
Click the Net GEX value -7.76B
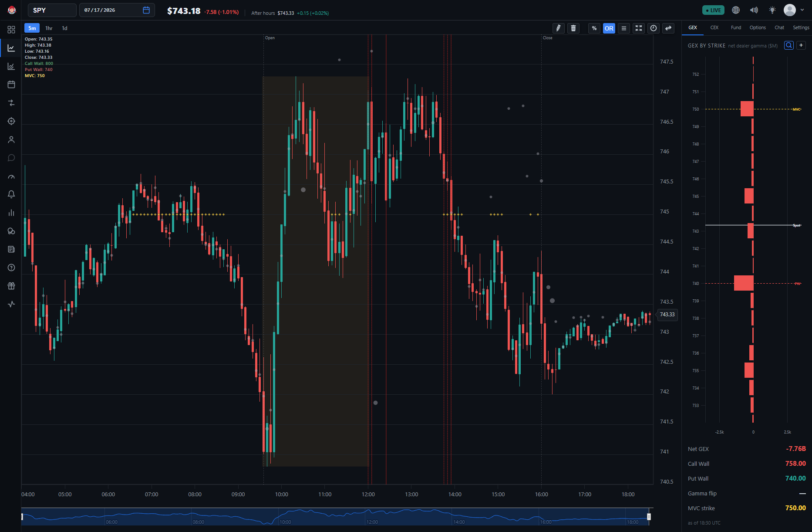[x=796, y=449]
